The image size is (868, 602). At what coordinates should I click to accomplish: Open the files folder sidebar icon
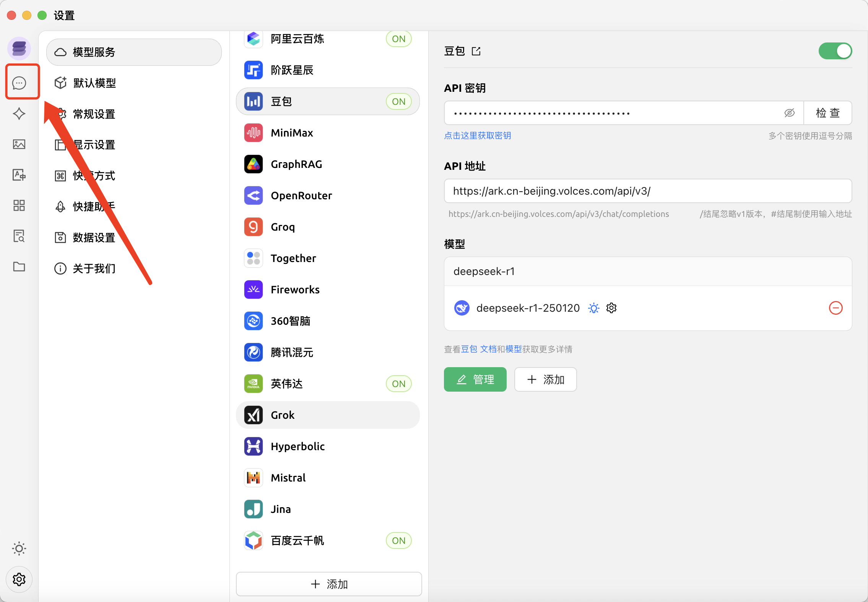(x=19, y=267)
